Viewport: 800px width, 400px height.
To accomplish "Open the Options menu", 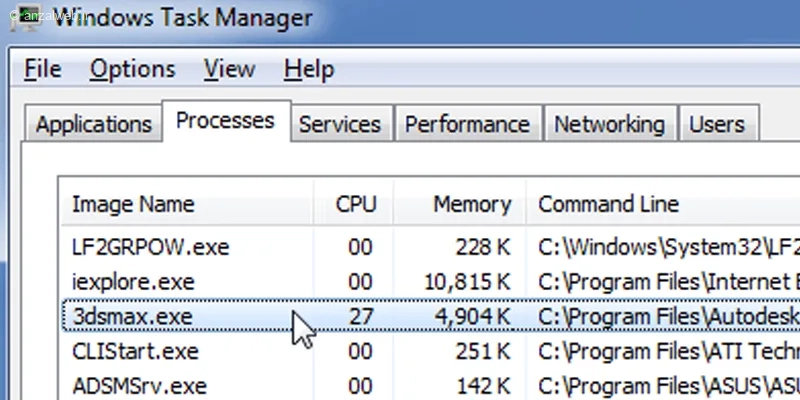I will tap(132, 70).
